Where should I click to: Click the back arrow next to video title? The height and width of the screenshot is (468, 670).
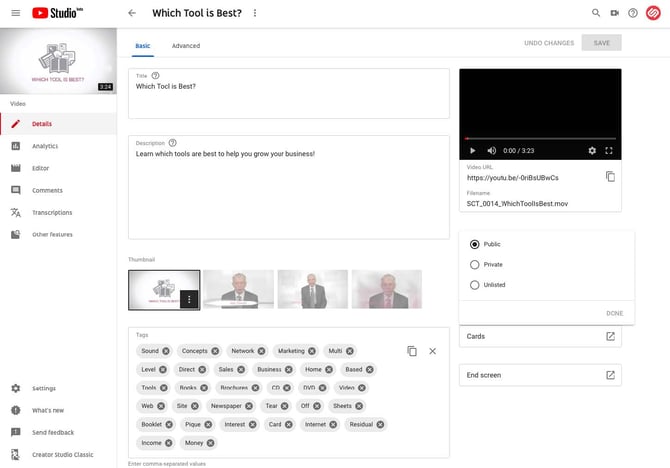(x=132, y=13)
